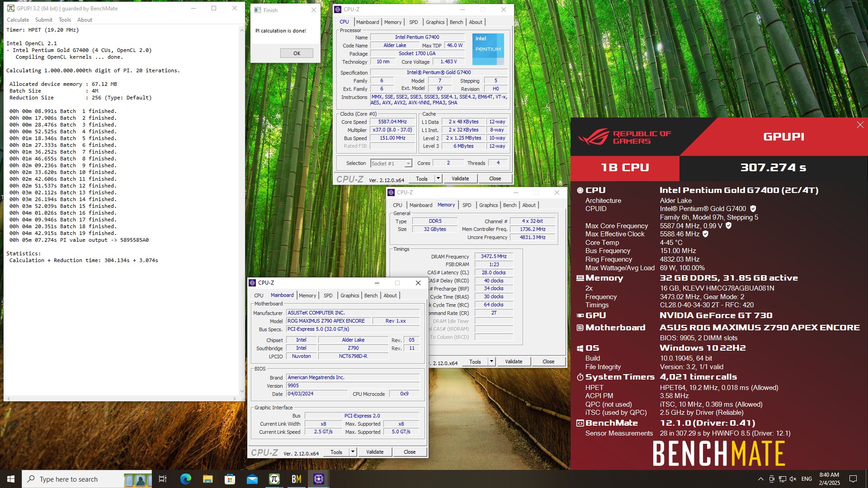Open About tab in top CPU-Z window
Viewport: 868px width, 488px height.
(475, 22)
